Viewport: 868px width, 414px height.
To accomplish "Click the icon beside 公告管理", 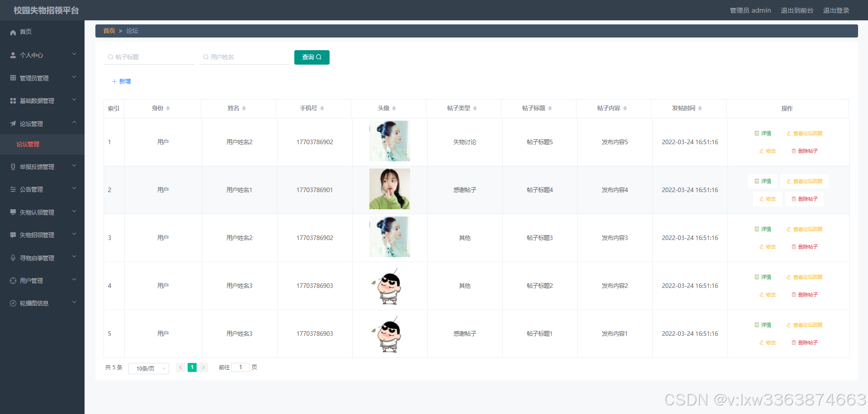I will 13,189.
